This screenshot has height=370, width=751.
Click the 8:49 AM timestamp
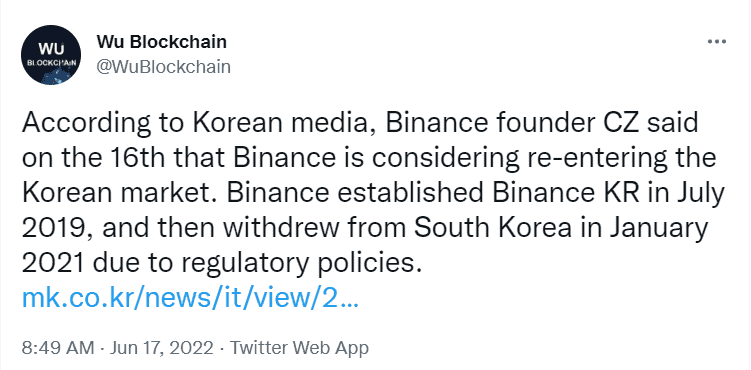(x=57, y=348)
